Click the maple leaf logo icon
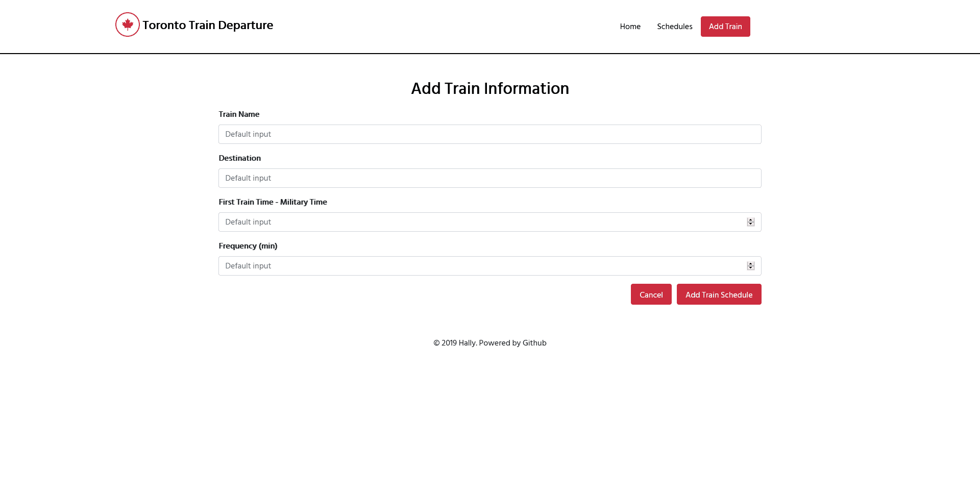The image size is (980, 493). coord(127,24)
